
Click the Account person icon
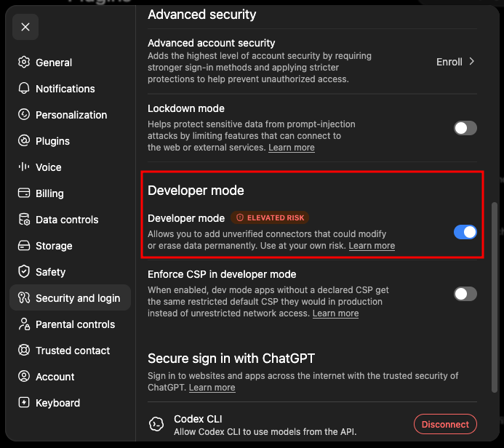(24, 376)
